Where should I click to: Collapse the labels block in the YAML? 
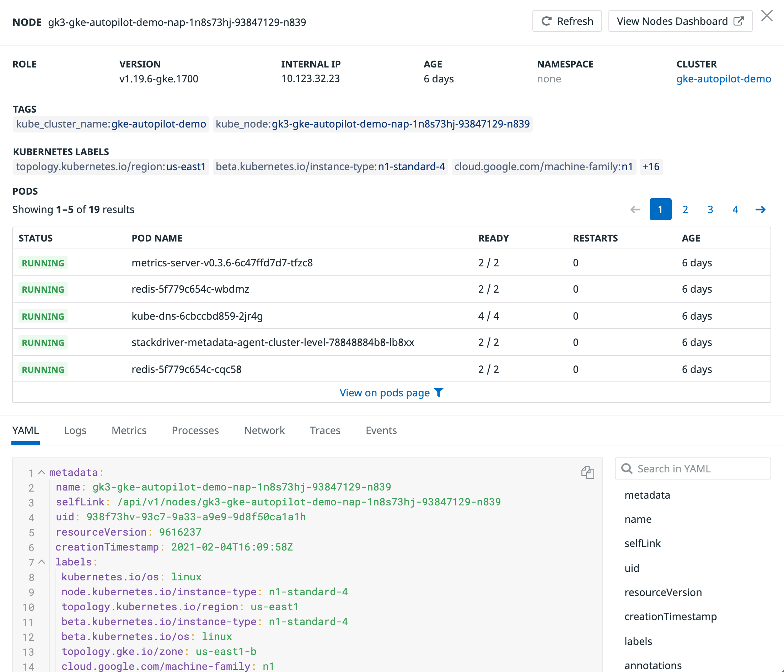pyautogui.click(x=41, y=562)
